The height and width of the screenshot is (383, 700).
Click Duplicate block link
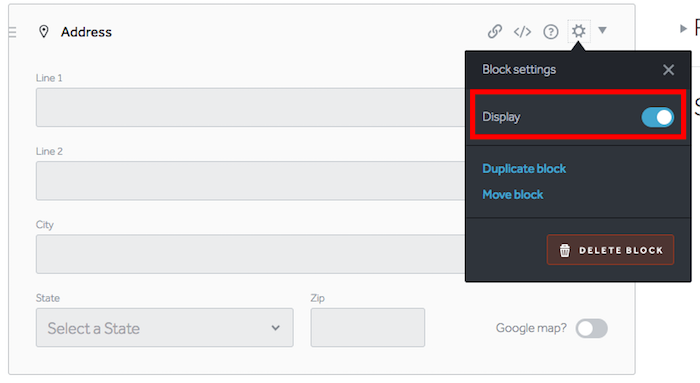coord(524,169)
